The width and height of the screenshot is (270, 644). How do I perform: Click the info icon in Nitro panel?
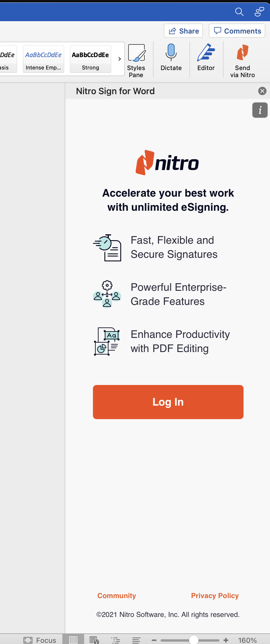click(x=260, y=110)
